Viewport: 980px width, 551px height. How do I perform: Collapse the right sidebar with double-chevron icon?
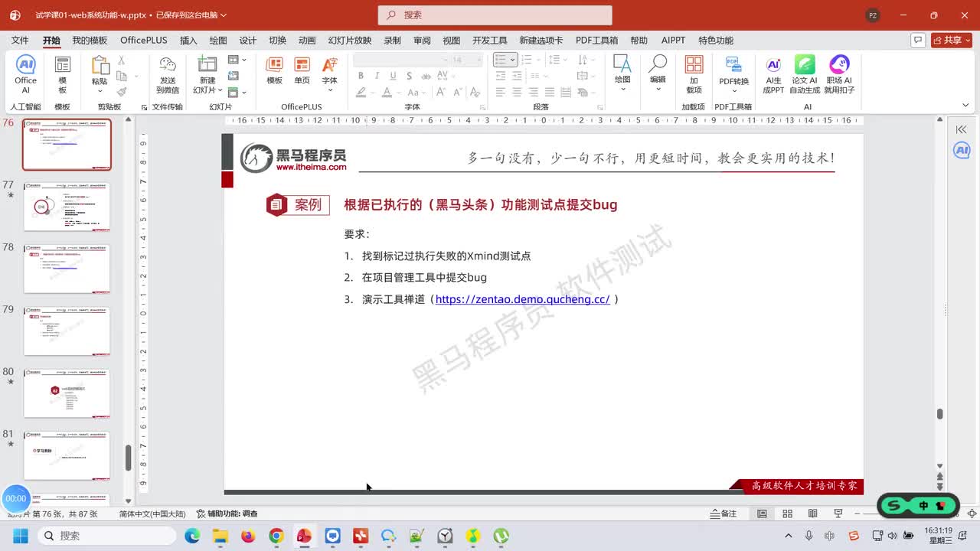[962, 129]
